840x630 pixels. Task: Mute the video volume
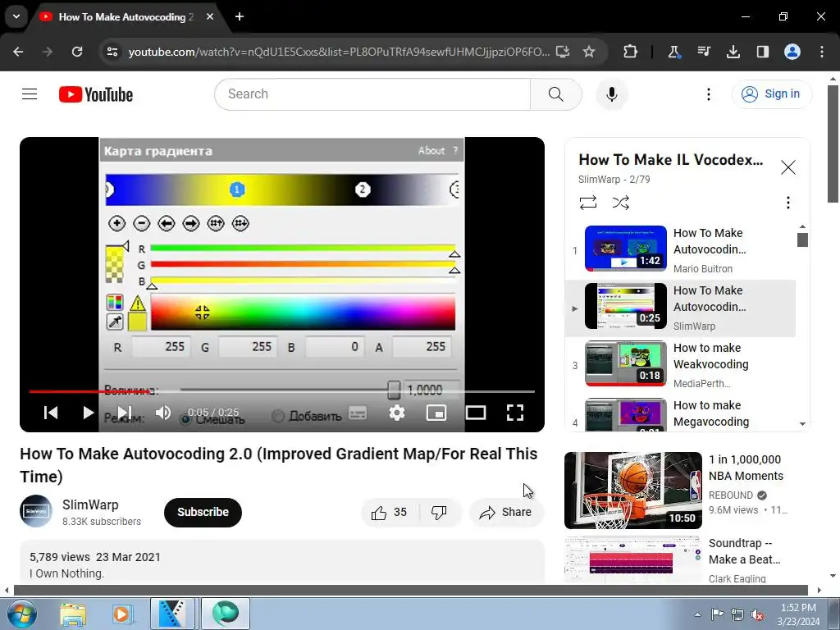tap(163, 413)
